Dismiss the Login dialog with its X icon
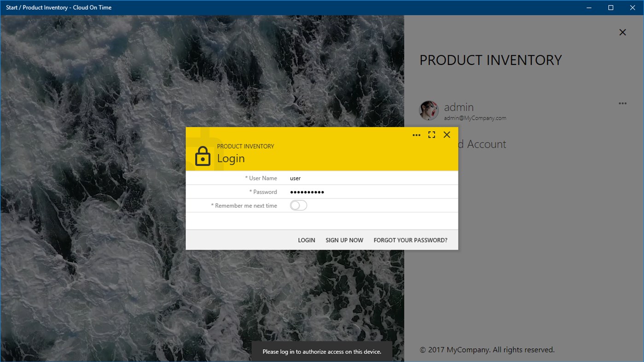644x362 pixels. (446, 134)
